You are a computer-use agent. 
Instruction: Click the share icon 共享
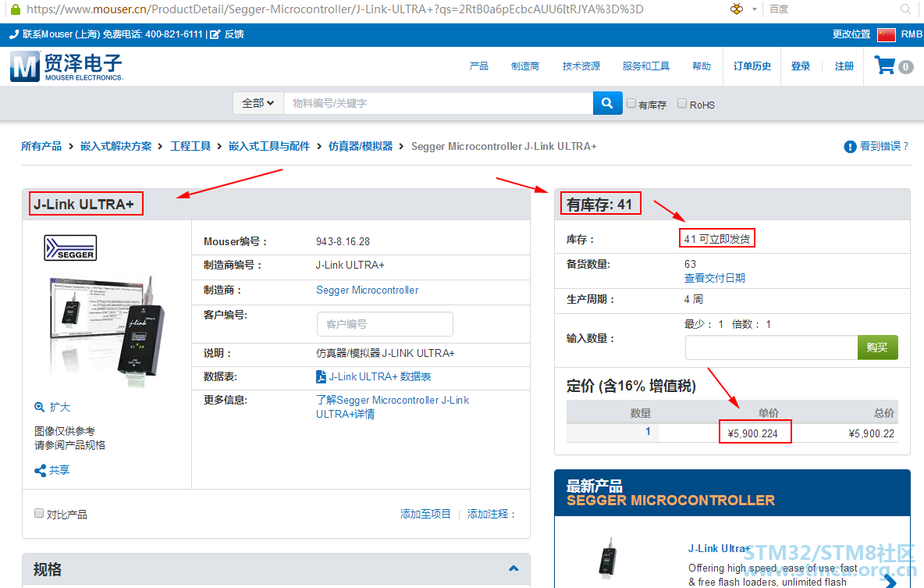point(40,470)
